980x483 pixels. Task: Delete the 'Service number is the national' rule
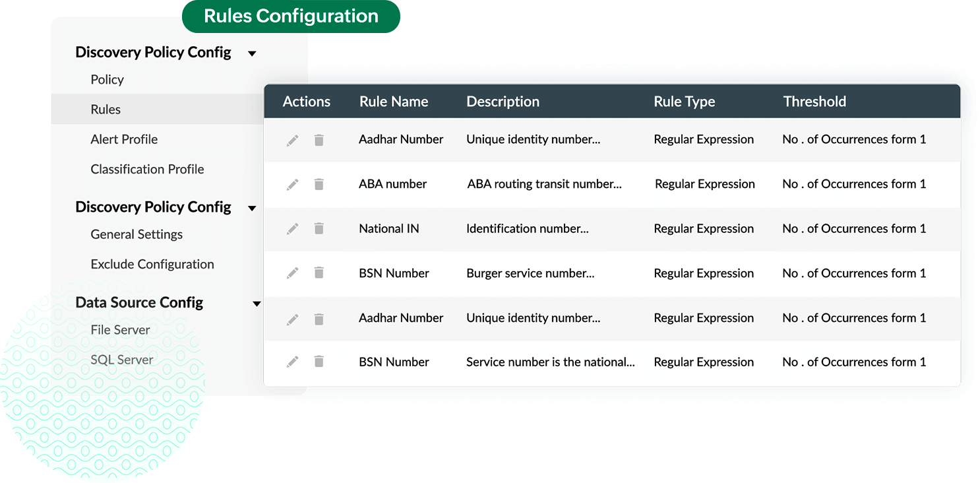(x=319, y=362)
